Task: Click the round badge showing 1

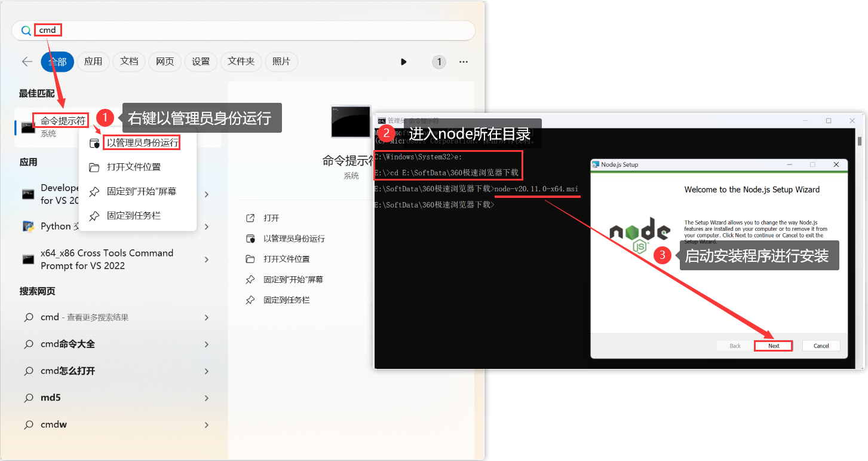Action: [439, 62]
